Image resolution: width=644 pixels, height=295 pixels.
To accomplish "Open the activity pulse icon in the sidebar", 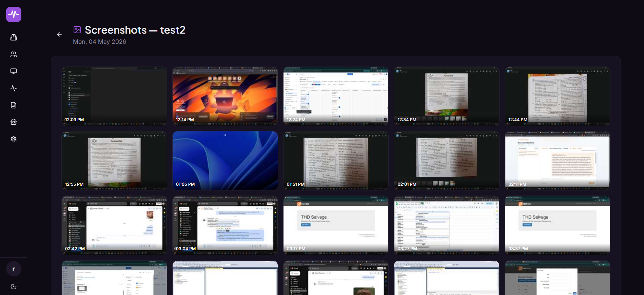I will point(14,88).
